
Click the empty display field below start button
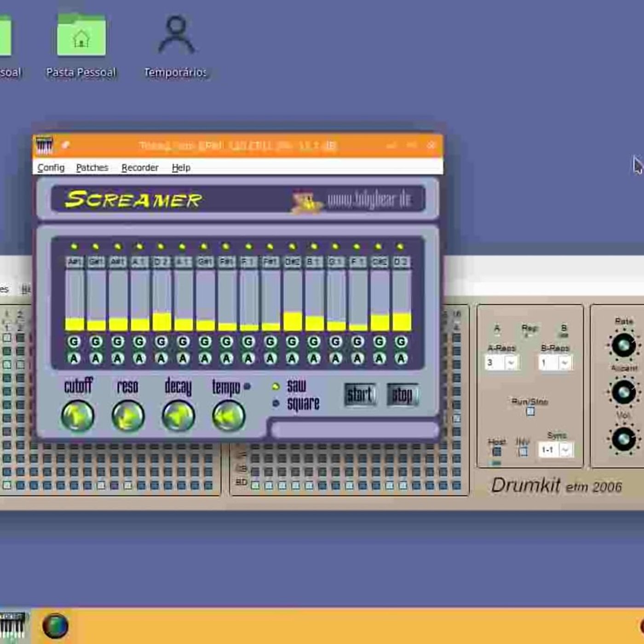(355, 430)
